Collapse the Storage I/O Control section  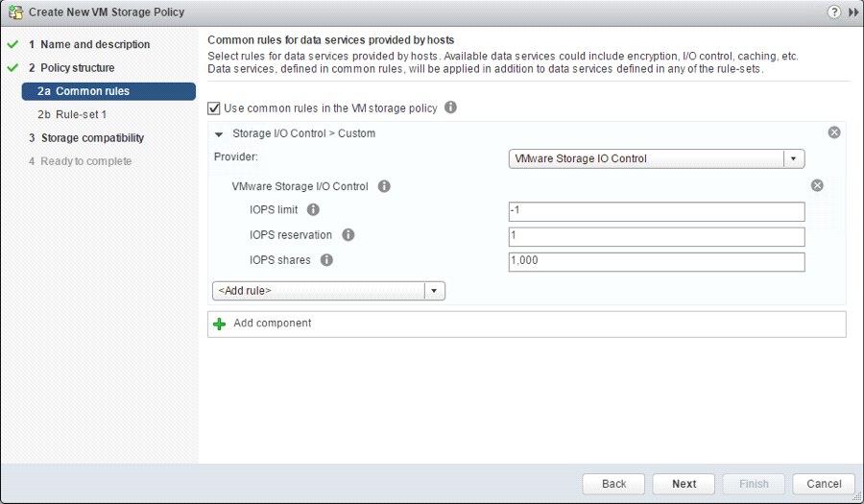pos(219,134)
